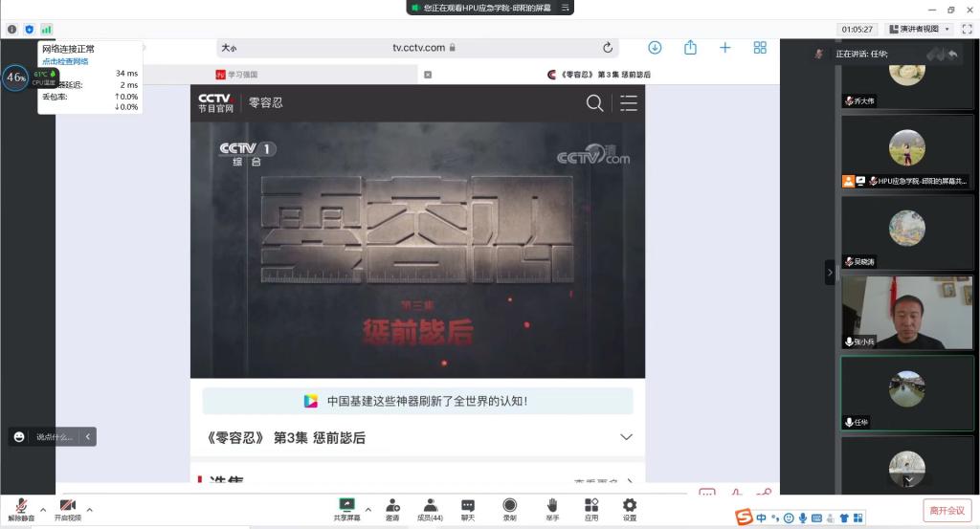Start recording the meeting (录制)
The image size is (980, 529).
[509, 509]
